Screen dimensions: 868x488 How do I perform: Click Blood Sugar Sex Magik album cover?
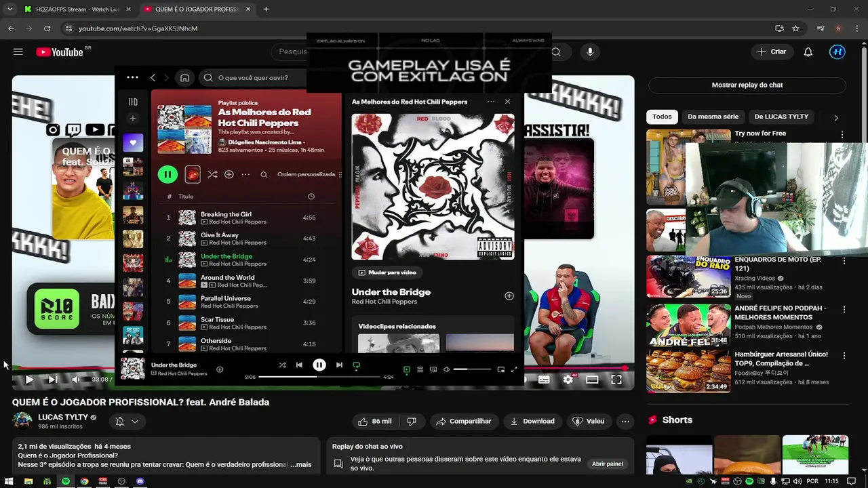(x=433, y=187)
